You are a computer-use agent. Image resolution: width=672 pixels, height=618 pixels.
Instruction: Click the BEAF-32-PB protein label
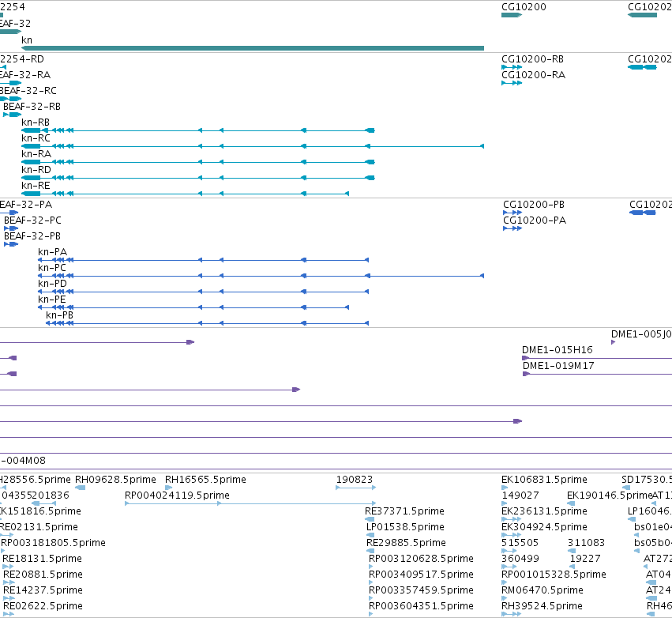32,236
